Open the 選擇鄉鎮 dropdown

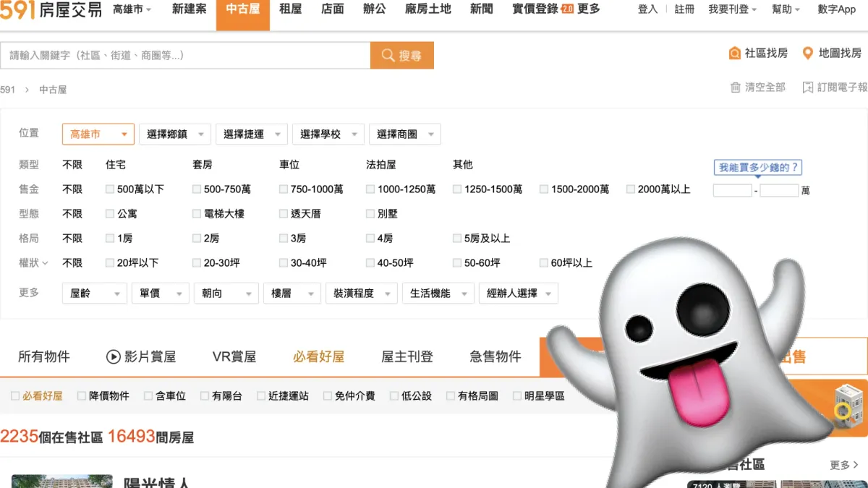[174, 134]
